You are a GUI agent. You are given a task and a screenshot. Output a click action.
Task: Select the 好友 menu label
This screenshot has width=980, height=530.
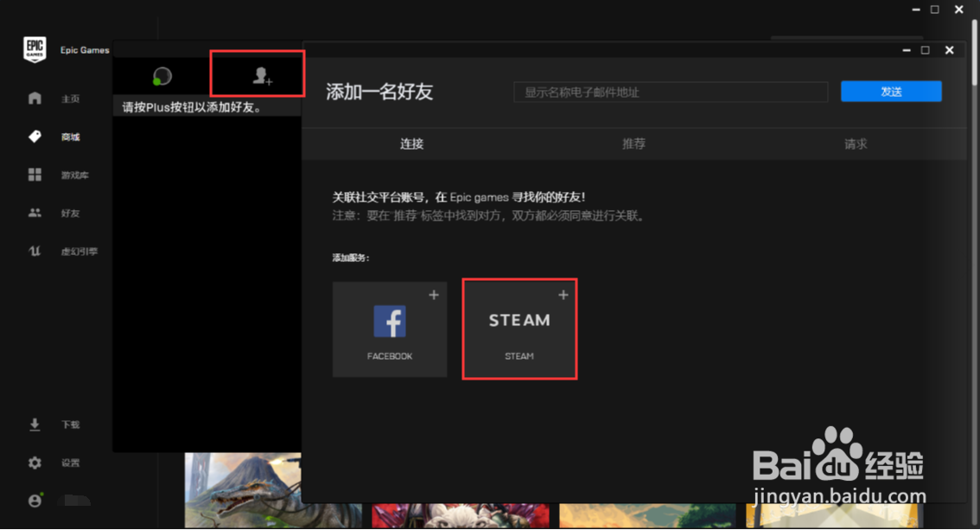[71, 214]
